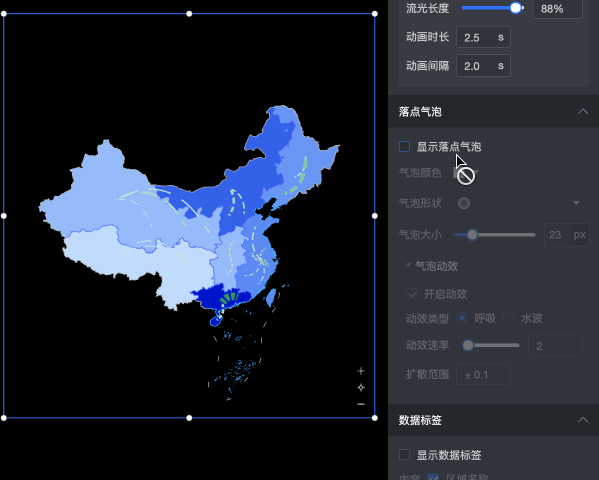Click top-center resize handle of map widget
Image resolution: width=599 pixels, height=480 pixels.
(x=189, y=14)
